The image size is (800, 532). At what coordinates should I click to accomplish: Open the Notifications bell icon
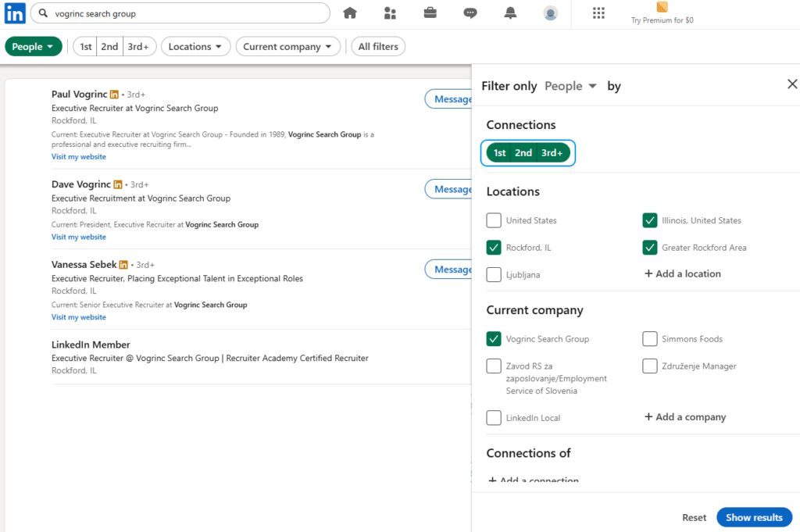tap(510, 13)
